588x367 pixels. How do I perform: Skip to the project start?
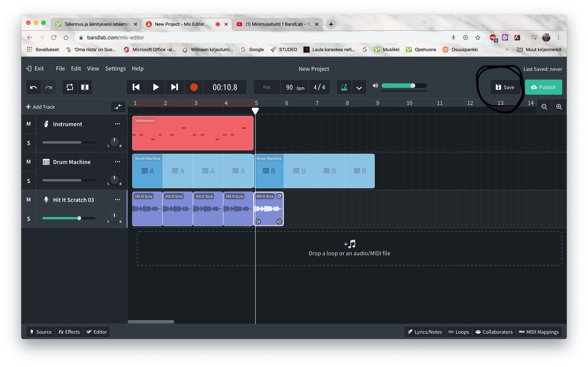(136, 87)
